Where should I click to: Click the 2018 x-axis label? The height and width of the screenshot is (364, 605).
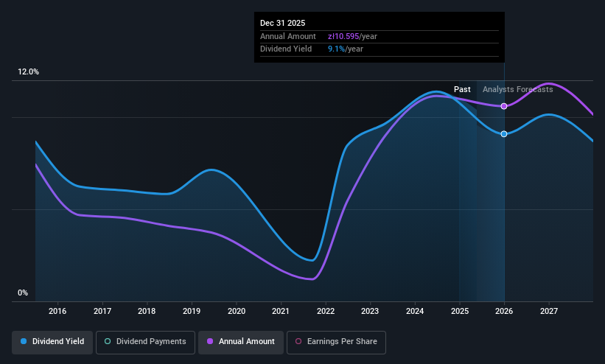tap(147, 311)
